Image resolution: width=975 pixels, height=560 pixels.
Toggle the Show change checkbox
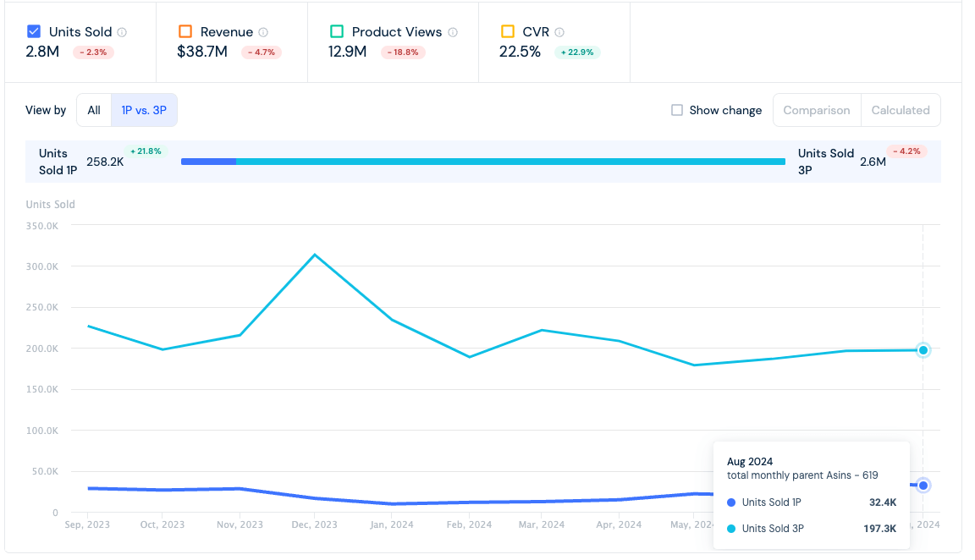click(x=677, y=110)
